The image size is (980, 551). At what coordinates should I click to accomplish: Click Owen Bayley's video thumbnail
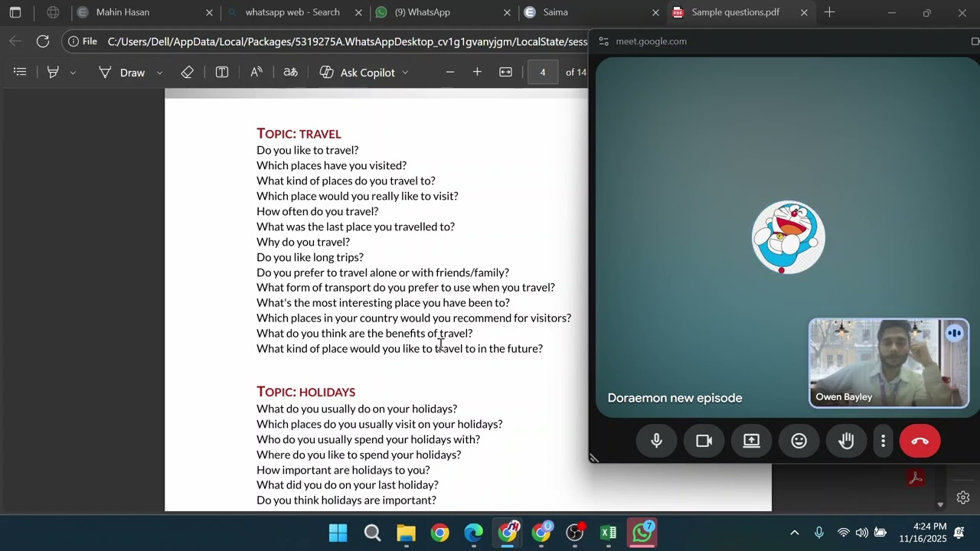pyautogui.click(x=889, y=363)
